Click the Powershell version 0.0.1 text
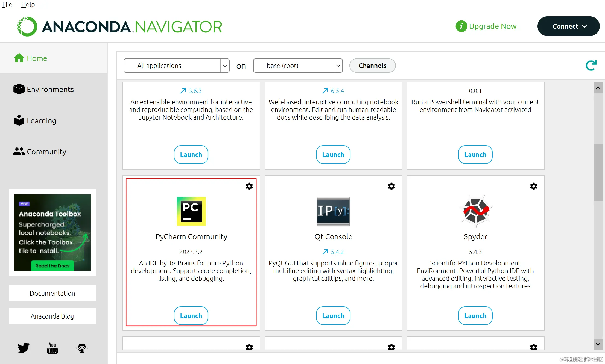605x364 pixels. tap(475, 90)
